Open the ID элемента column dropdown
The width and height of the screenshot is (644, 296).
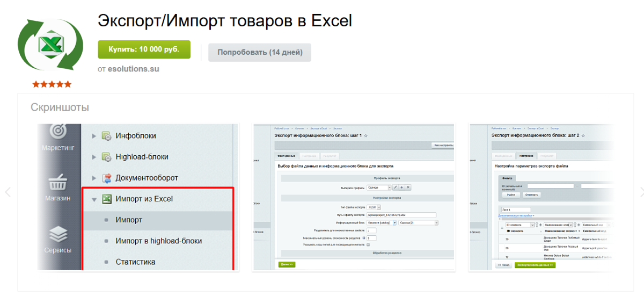pos(519,225)
